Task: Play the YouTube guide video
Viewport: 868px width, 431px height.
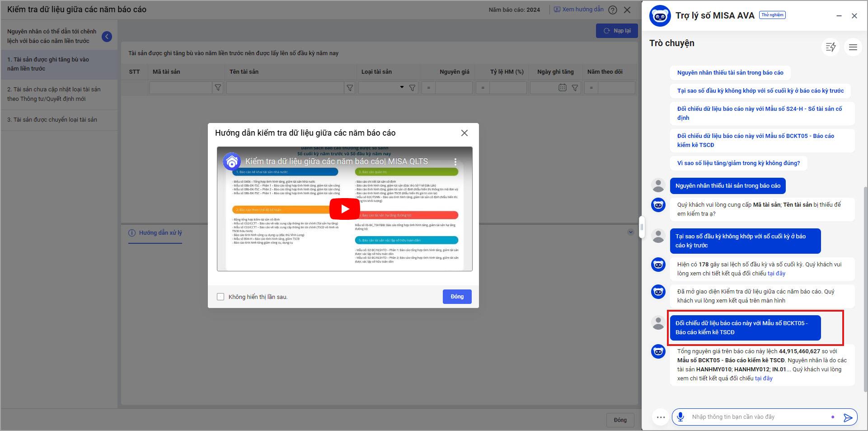Action: pos(344,209)
